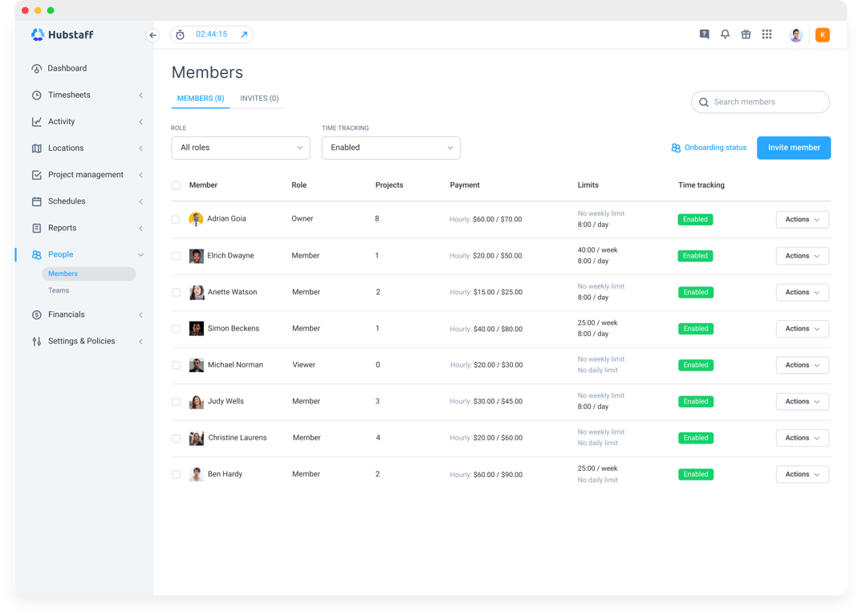Click the People group icon
Image resolution: width=862 pixels, height=616 pixels.
tap(37, 254)
